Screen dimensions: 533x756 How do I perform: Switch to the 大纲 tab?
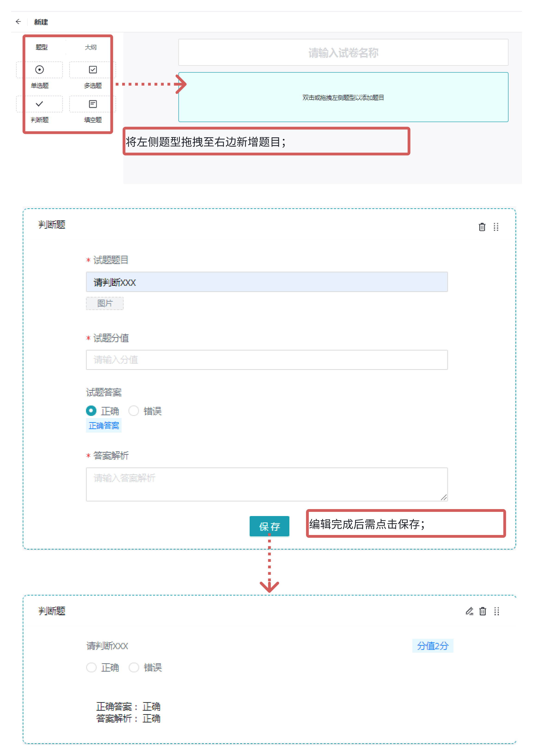[x=91, y=47]
